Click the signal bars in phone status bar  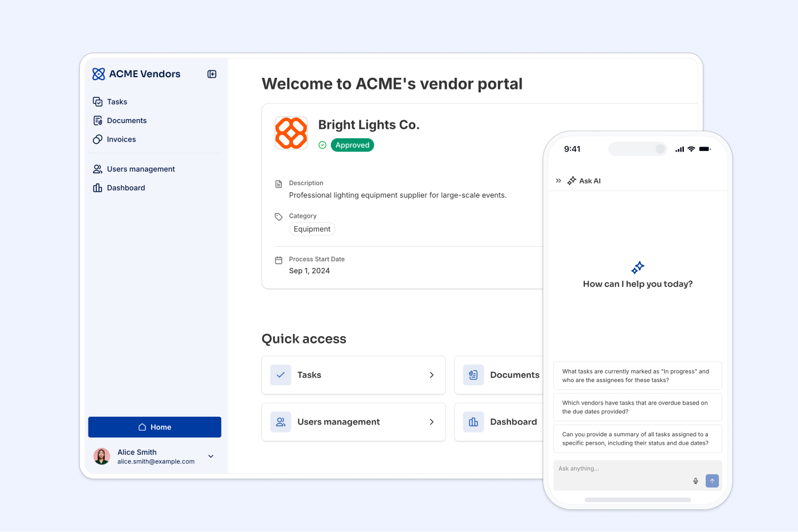tap(679, 149)
